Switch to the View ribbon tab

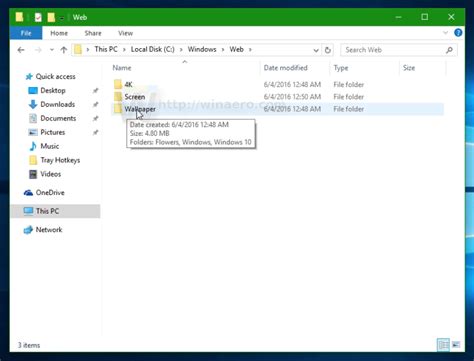pos(125,33)
